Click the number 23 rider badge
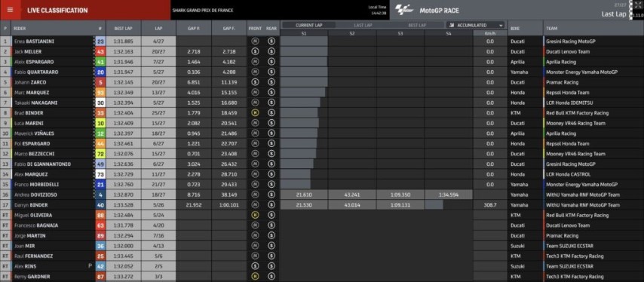The width and height of the screenshot is (644, 282). [100, 41]
